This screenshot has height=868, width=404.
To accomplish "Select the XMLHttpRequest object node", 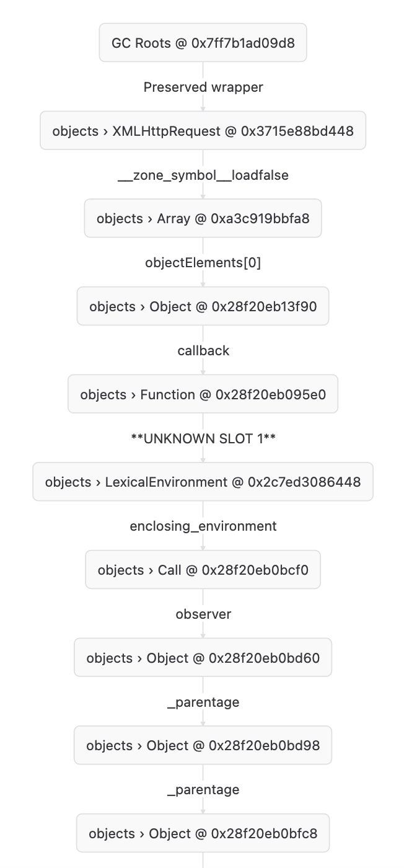I will [x=203, y=131].
